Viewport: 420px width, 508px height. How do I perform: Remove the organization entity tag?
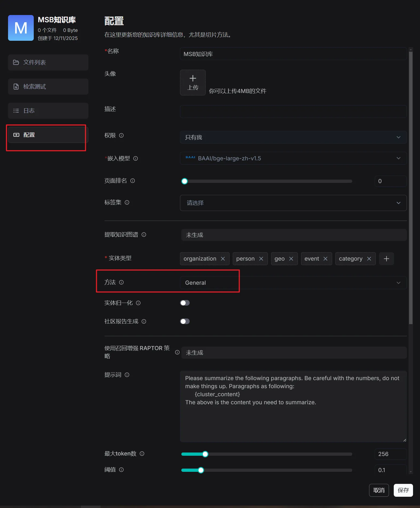[223, 259]
